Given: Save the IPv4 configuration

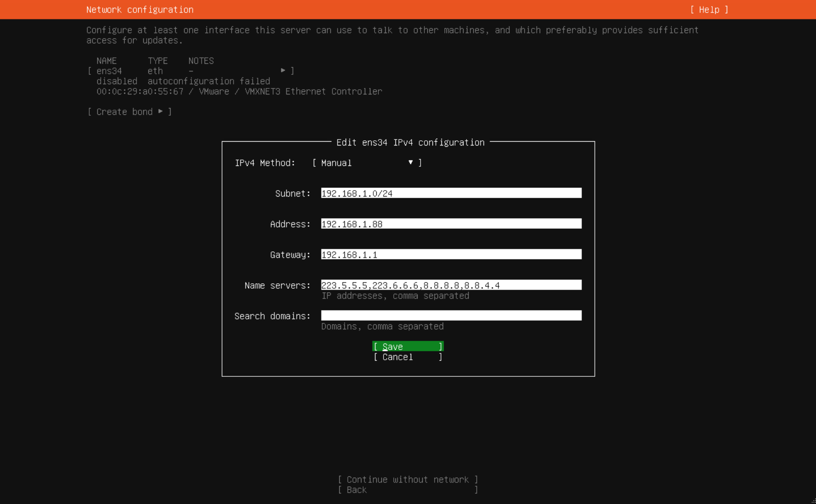Looking at the screenshot, I should pos(407,347).
